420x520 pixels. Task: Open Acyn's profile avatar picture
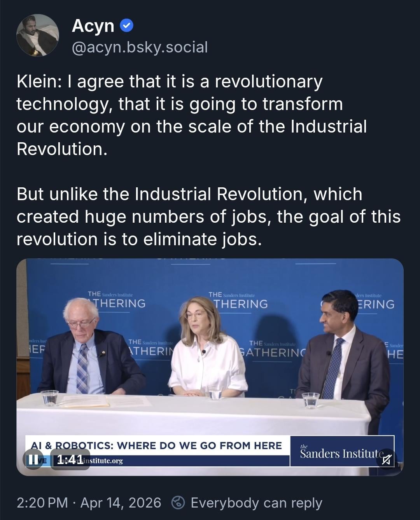point(38,35)
